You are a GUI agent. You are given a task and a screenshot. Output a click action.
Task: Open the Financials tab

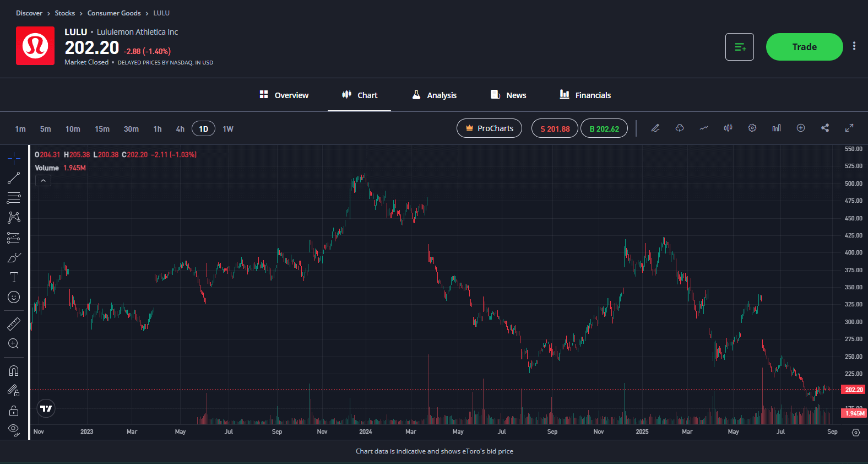(x=585, y=95)
